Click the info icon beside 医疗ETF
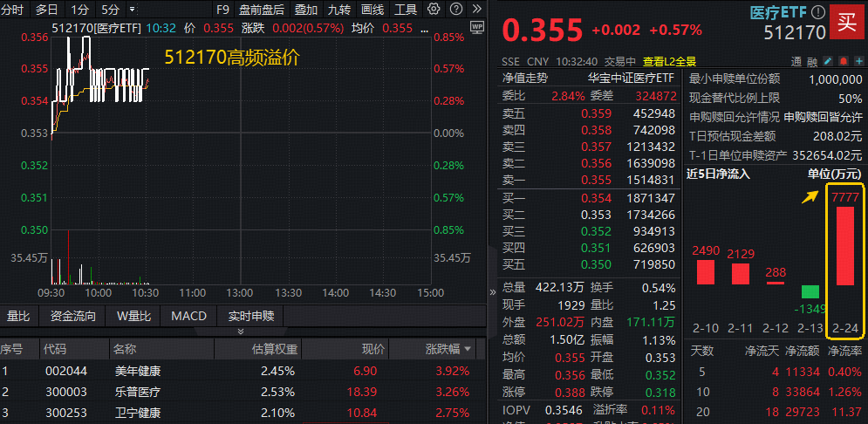This screenshot has height=424, width=868. click(x=817, y=13)
